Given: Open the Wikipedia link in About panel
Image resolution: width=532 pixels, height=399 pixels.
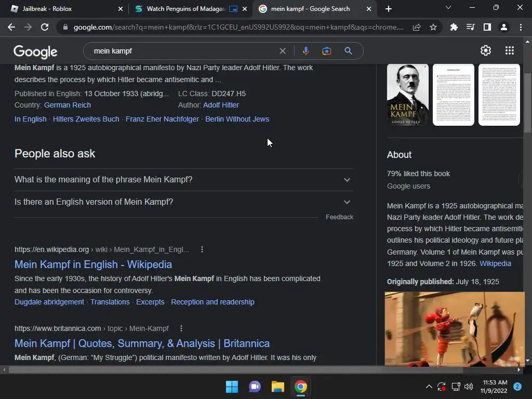Looking at the screenshot, I should point(495,263).
